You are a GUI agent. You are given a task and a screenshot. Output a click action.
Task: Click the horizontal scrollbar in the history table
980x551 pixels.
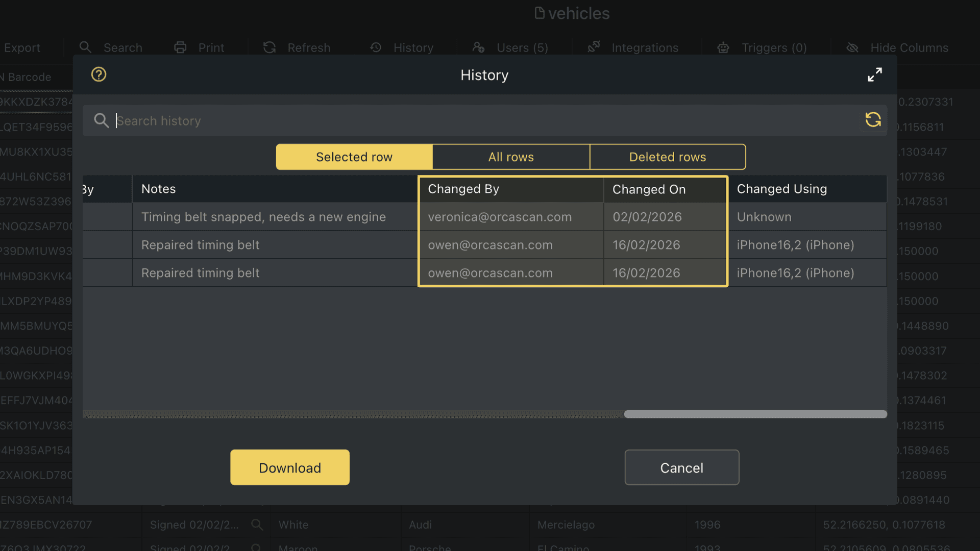[755, 414]
